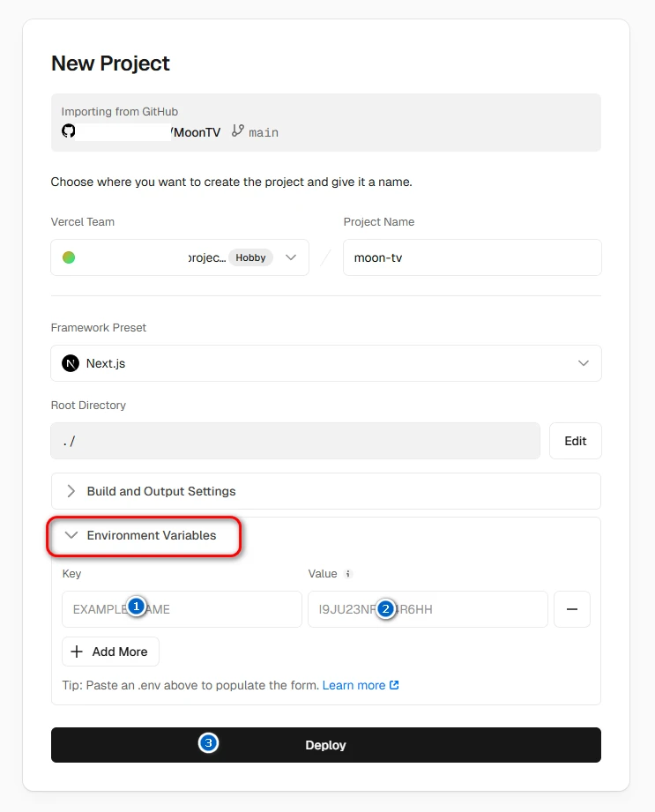
Task: Click the green Vercel team avatar
Action: (x=69, y=257)
